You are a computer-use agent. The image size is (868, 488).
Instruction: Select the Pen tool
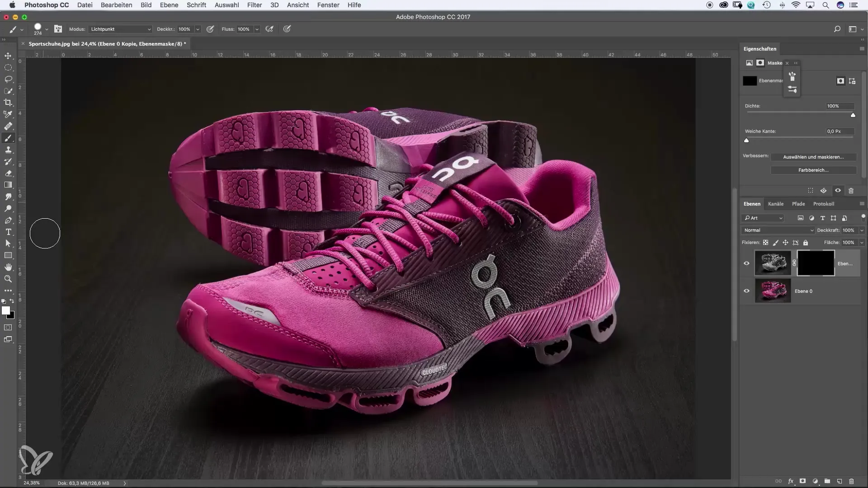8,221
